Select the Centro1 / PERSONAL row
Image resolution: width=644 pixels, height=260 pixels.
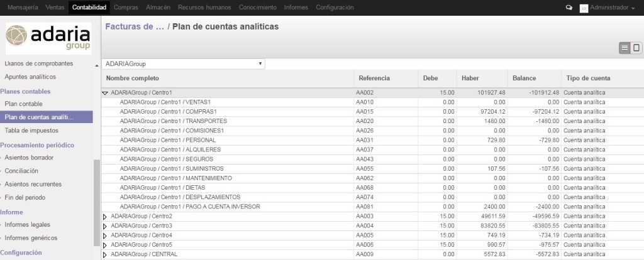[x=372, y=140]
